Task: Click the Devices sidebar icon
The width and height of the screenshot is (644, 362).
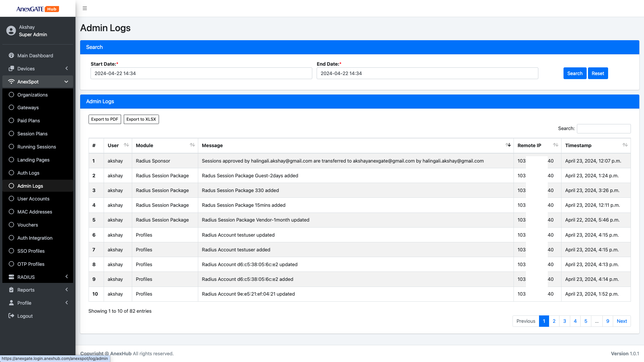Action: pos(11,69)
